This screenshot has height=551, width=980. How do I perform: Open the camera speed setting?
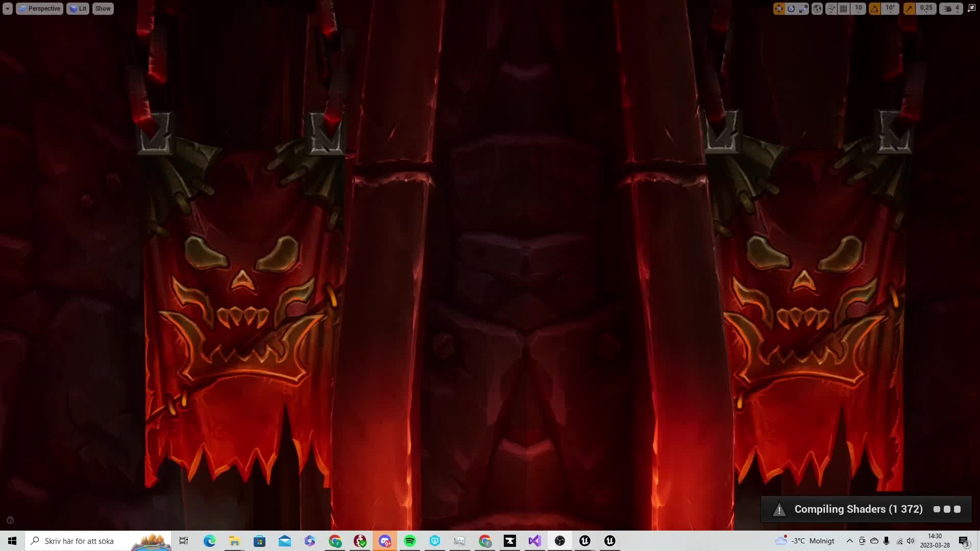point(951,9)
